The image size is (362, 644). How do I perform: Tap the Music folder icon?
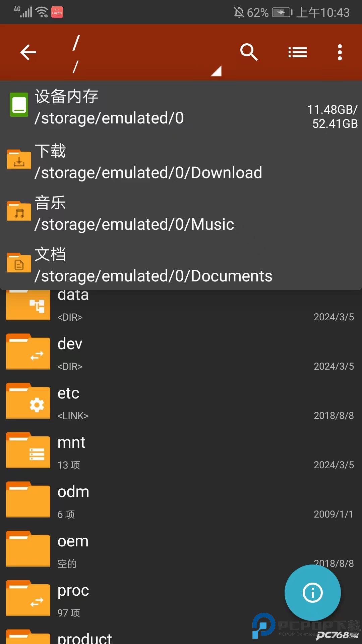pos(19,211)
